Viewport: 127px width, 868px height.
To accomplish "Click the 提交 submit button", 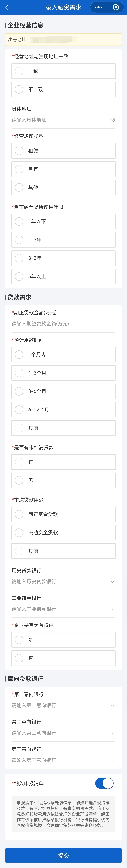I will (63, 855).
